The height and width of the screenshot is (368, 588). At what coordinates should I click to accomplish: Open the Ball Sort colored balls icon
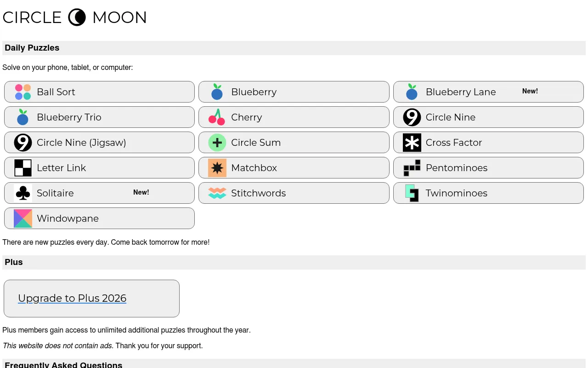(23, 92)
